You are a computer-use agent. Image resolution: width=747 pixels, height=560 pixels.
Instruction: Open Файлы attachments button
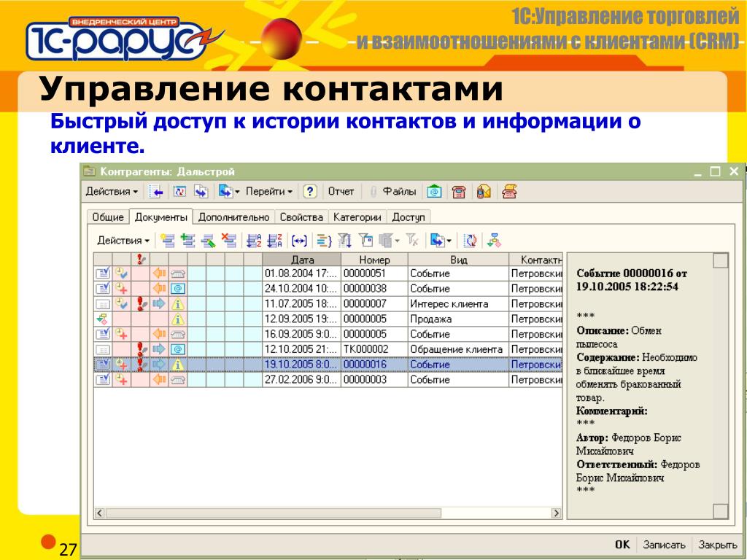tap(393, 192)
